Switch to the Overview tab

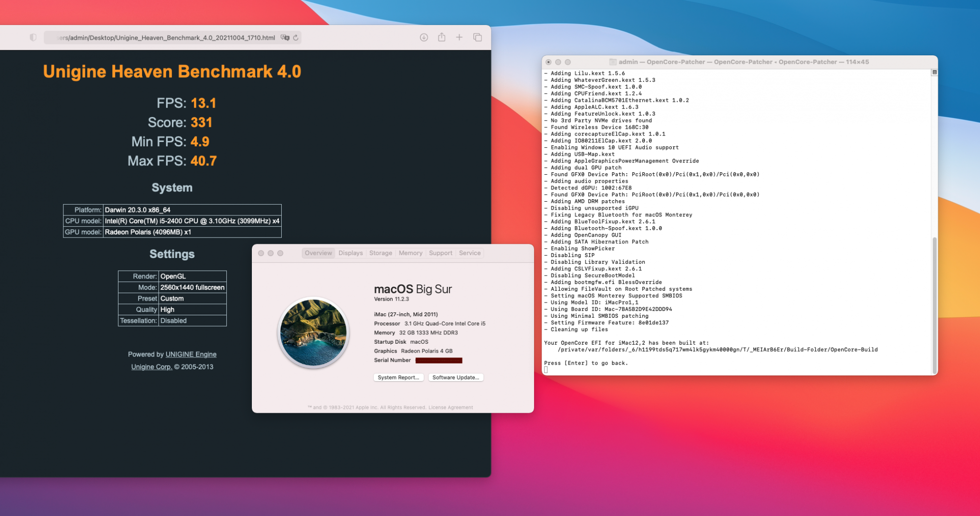click(x=318, y=253)
